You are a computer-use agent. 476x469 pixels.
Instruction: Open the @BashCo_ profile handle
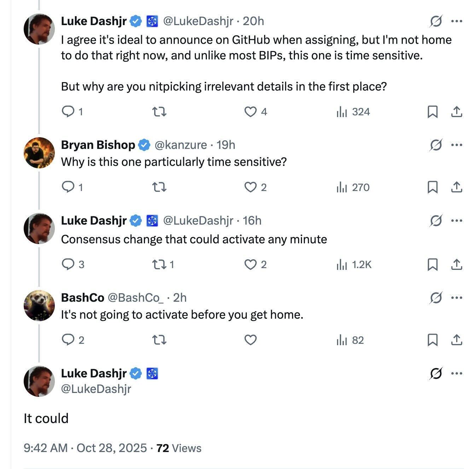[135, 298]
